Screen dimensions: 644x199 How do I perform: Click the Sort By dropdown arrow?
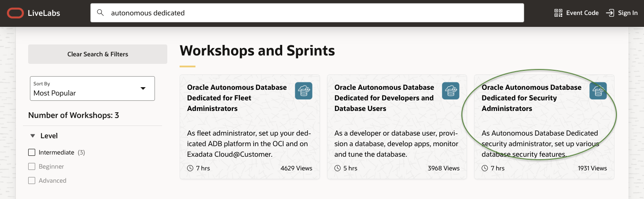pos(143,88)
